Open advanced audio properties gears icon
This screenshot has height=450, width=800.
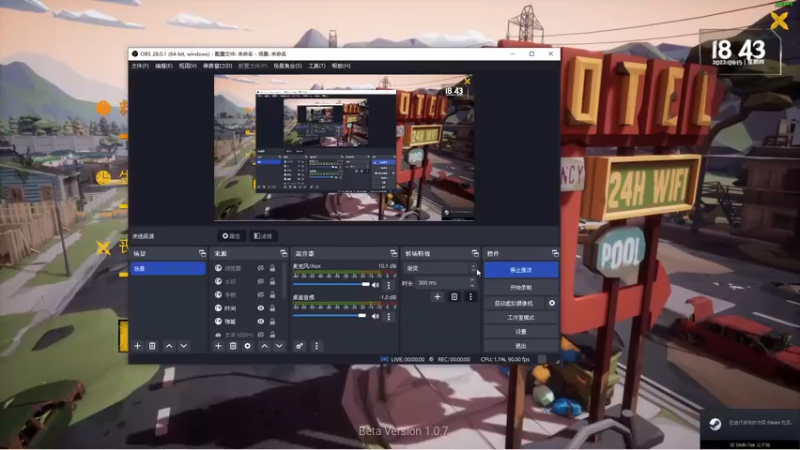(299, 346)
